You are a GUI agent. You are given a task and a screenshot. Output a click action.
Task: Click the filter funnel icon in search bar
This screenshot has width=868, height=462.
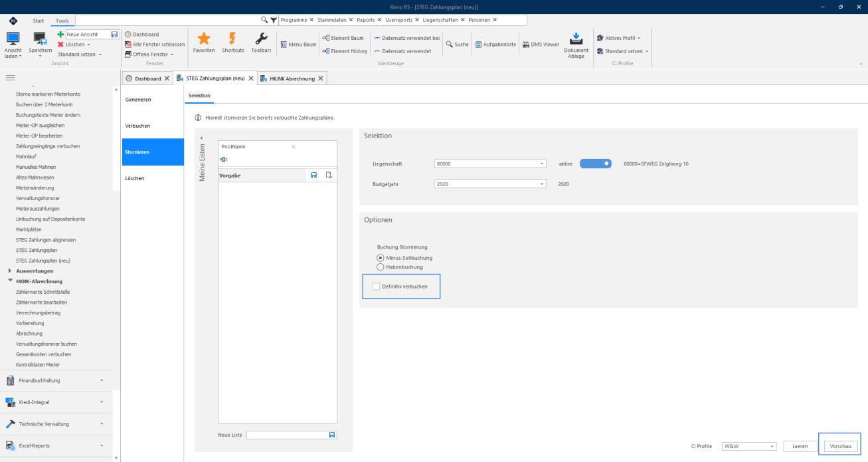pyautogui.click(x=274, y=21)
